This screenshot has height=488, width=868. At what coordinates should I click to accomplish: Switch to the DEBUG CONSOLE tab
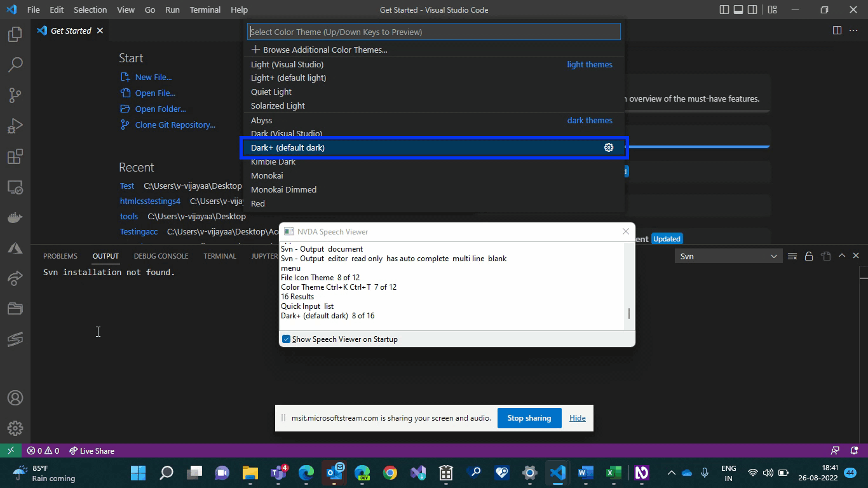pos(161,256)
